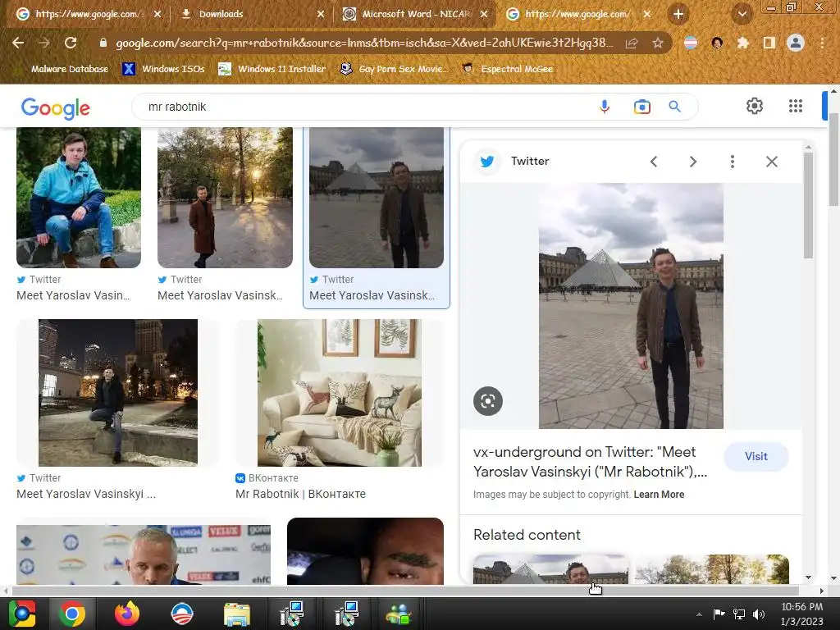Click the large Louvre preview image
The image size is (840, 630).
click(631, 306)
